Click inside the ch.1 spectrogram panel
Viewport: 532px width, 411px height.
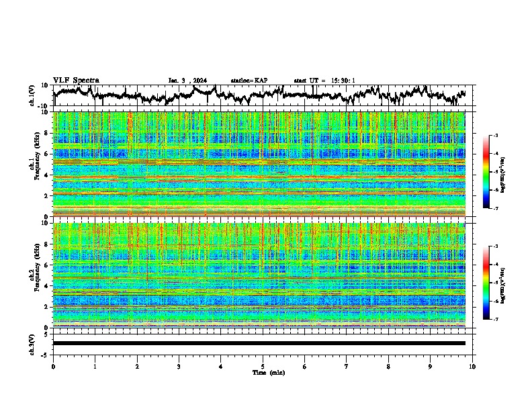click(259, 164)
